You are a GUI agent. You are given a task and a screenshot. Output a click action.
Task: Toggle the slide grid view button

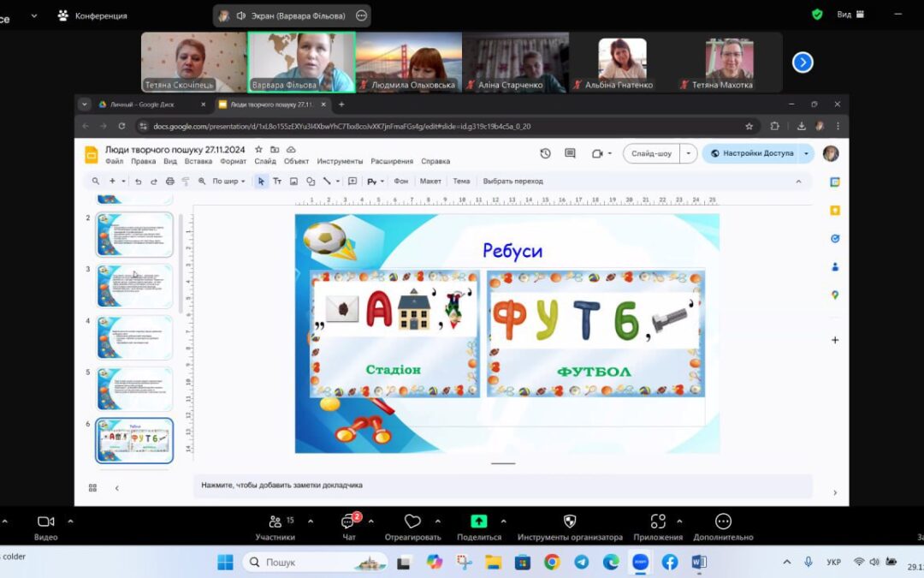(x=92, y=488)
